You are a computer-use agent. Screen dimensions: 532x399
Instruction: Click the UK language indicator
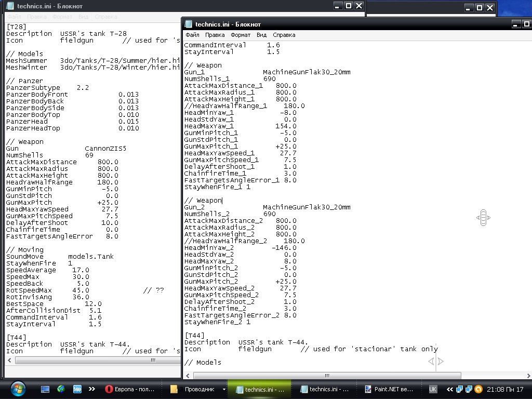tap(433, 389)
